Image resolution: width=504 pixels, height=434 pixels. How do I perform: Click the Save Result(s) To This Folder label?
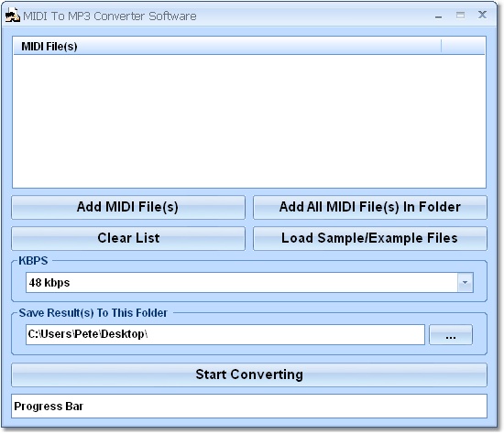pyautogui.click(x=93, y=313)
